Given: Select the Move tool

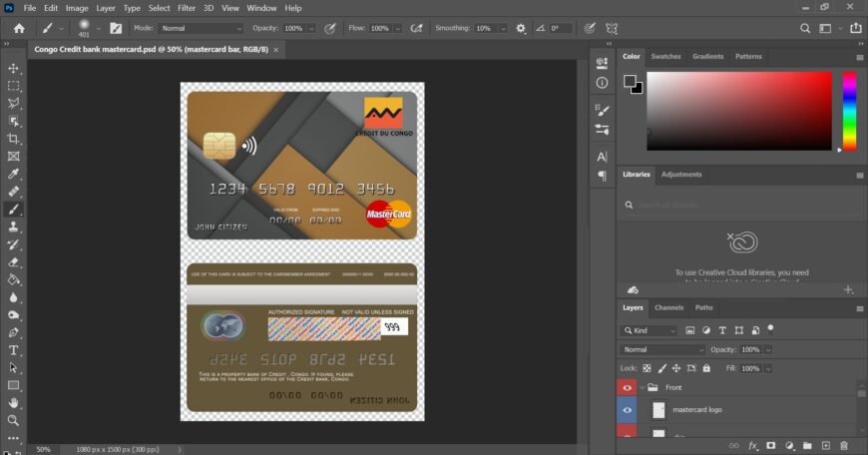Looking at the screenshot, I should coord(13,68).
